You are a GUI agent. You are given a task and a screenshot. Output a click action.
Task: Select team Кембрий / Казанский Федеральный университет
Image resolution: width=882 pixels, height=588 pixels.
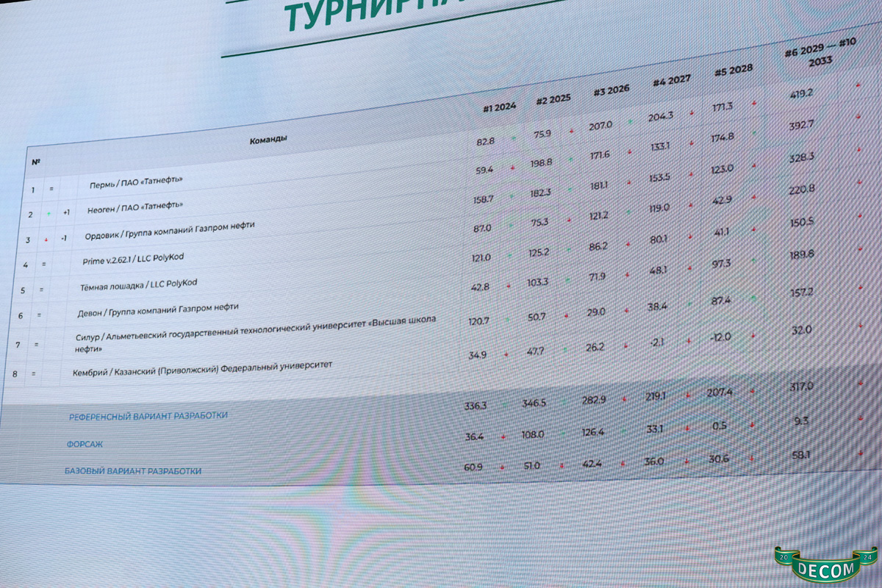coord(202,368)
